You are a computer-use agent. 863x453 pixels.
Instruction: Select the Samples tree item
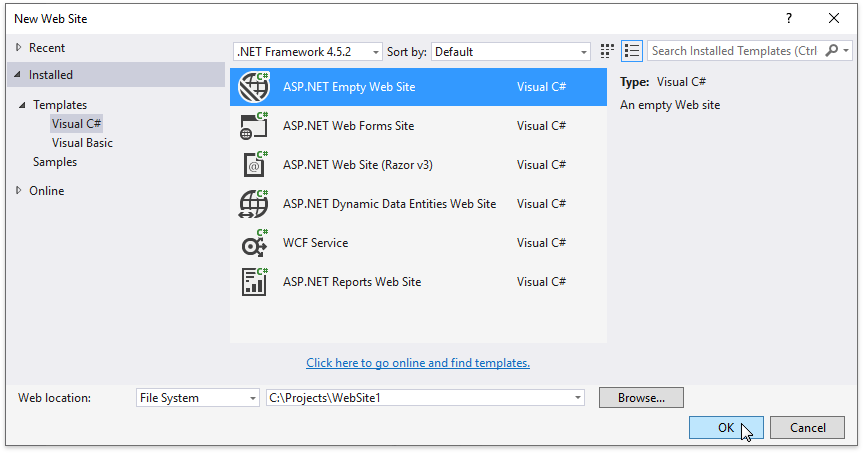[x=54, y=162]
